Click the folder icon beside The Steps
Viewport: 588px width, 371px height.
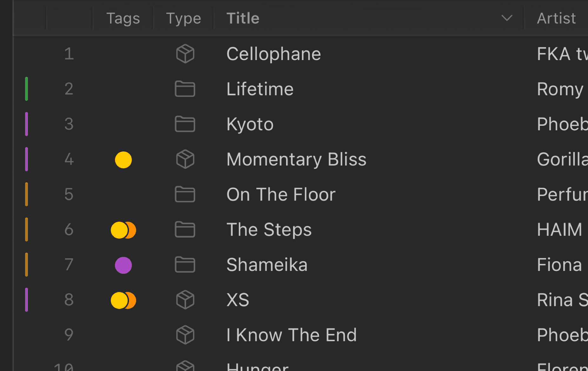185,230
